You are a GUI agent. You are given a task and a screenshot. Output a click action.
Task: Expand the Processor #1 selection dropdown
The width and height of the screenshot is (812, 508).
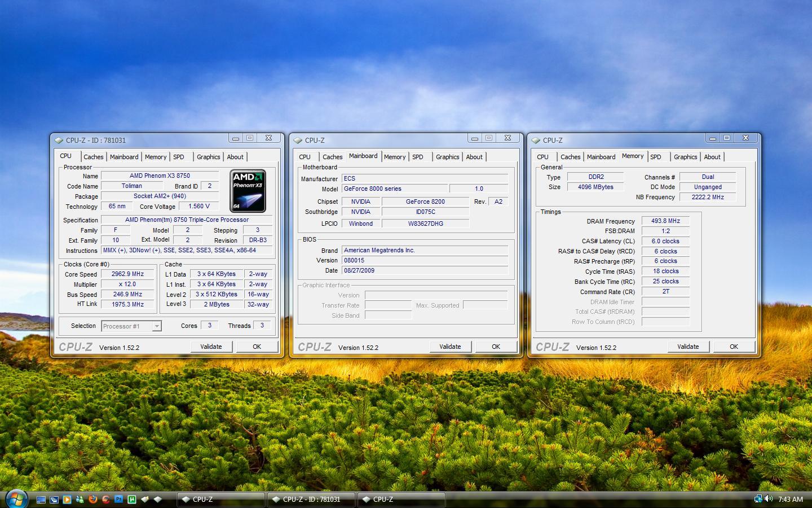[x=157, y=326]
